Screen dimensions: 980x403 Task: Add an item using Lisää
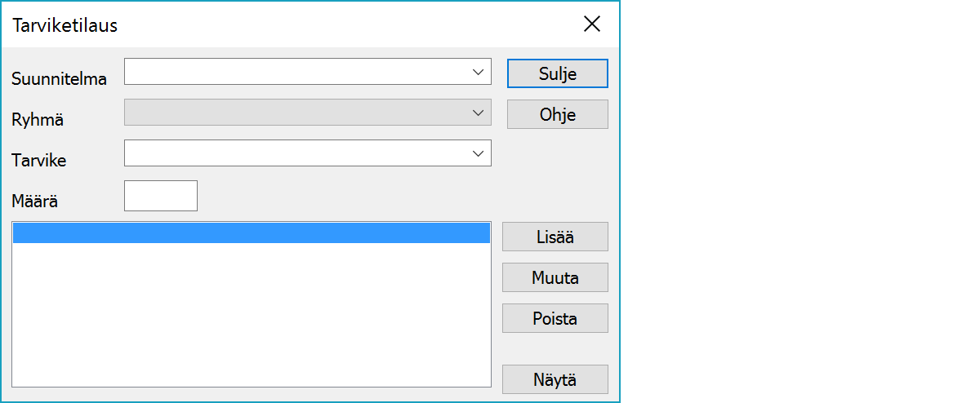coord(555,237)
